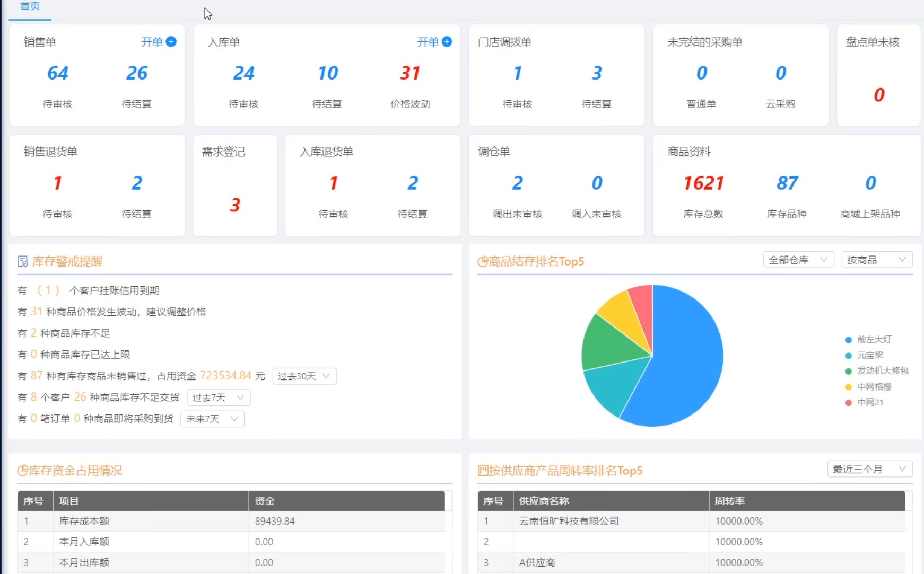Open 2 调出未审核 transfers
Viewport: 924px width, 574px height.
(517, 183)
